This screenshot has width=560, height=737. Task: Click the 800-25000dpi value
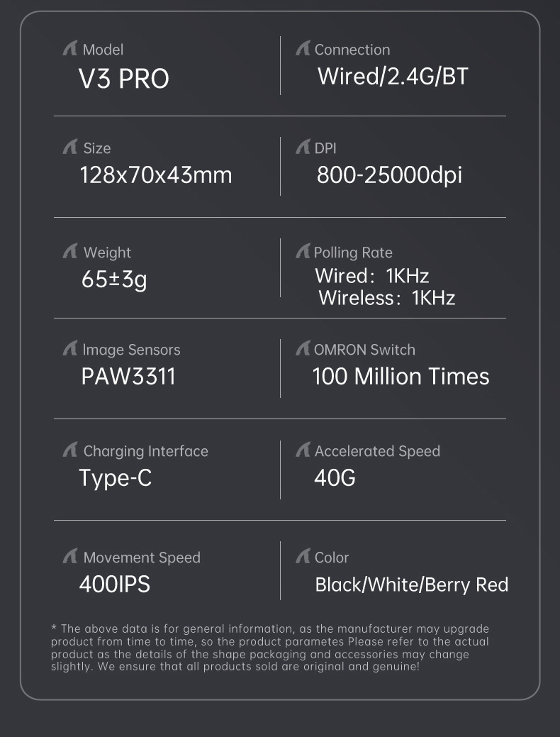pyautogui.click(x=389, y=174)
